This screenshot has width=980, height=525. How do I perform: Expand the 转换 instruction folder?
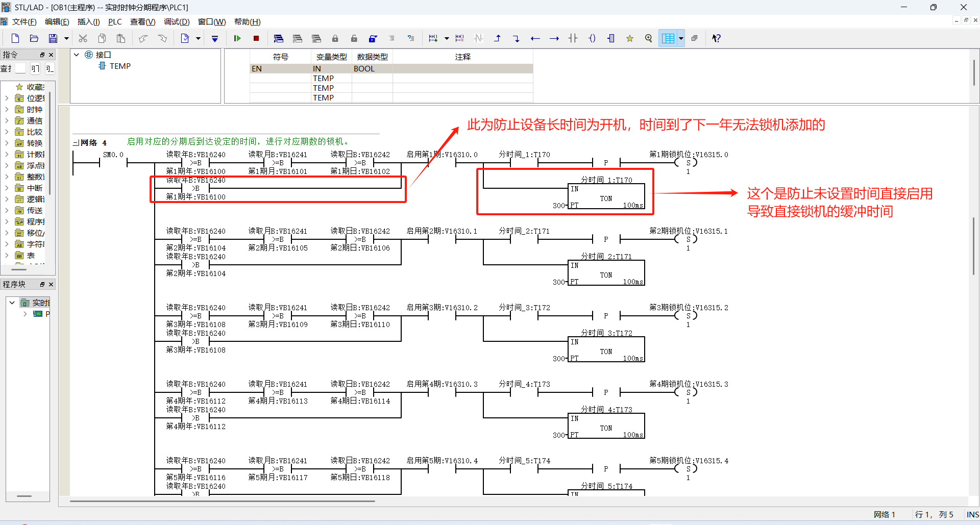point(7,143)
